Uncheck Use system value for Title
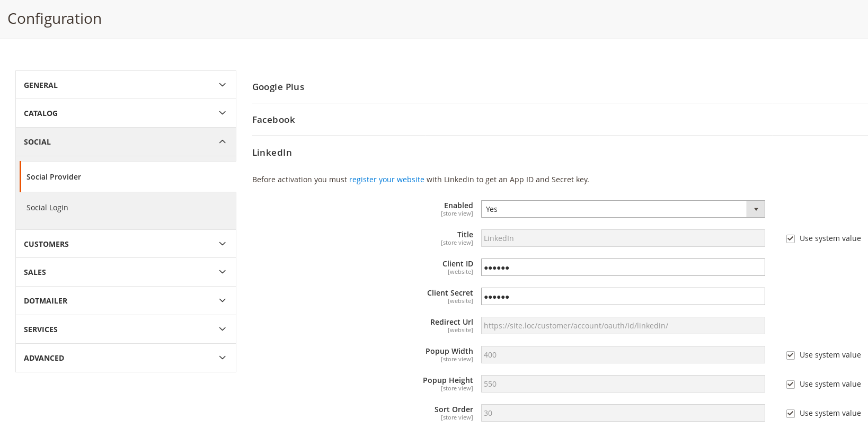 [x=791, y=239]
